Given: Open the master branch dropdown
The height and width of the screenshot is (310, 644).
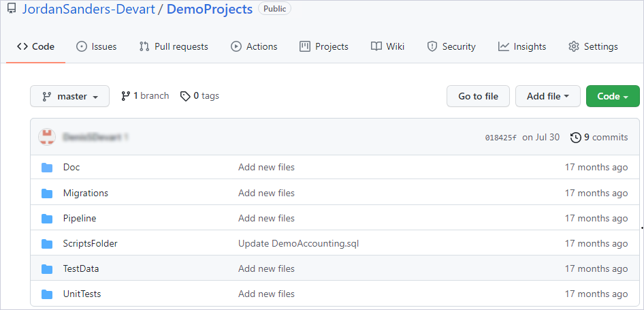Looking at the screenshot, I should click(70, 96).
